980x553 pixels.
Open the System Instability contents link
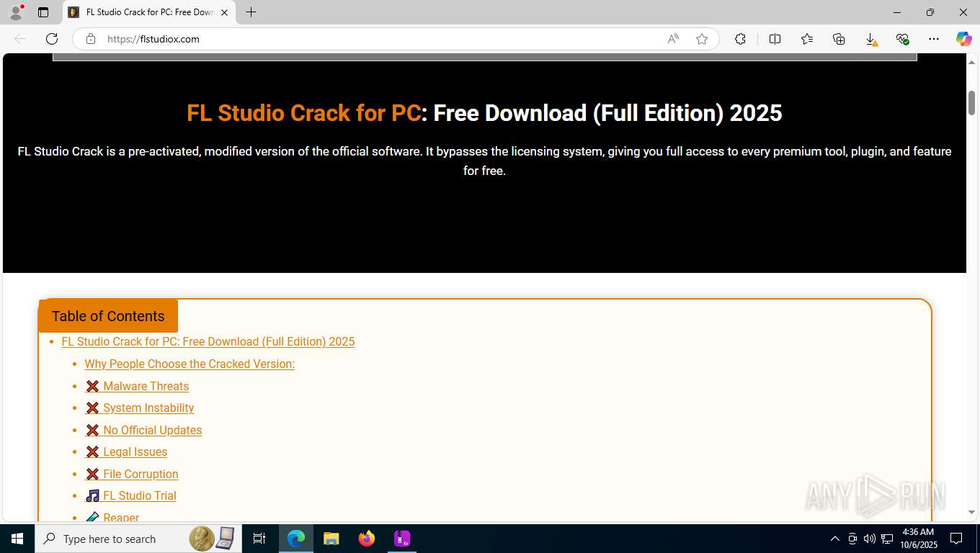click(140, 408)
